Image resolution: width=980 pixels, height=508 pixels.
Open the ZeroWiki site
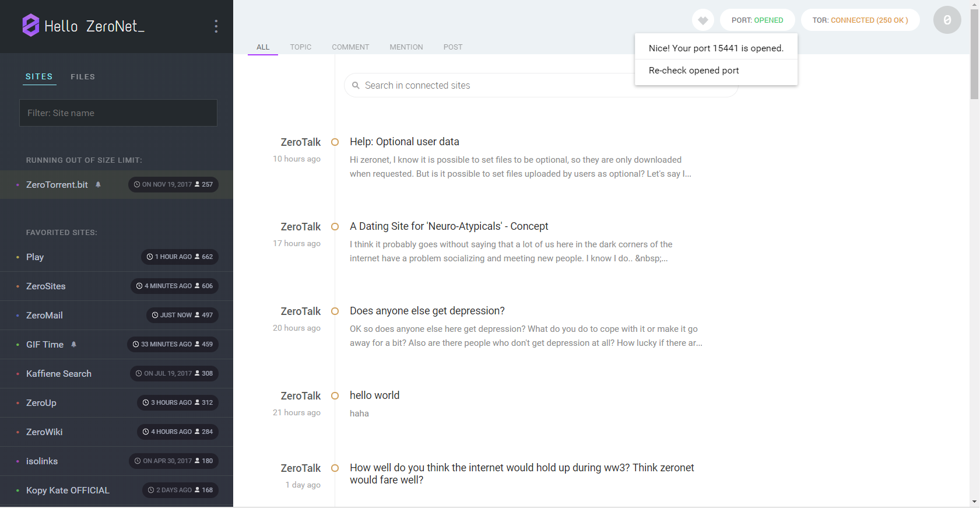(44, 432)
